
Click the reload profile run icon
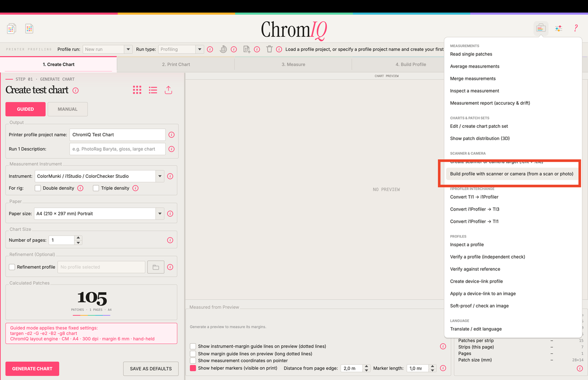click(223, 49)
